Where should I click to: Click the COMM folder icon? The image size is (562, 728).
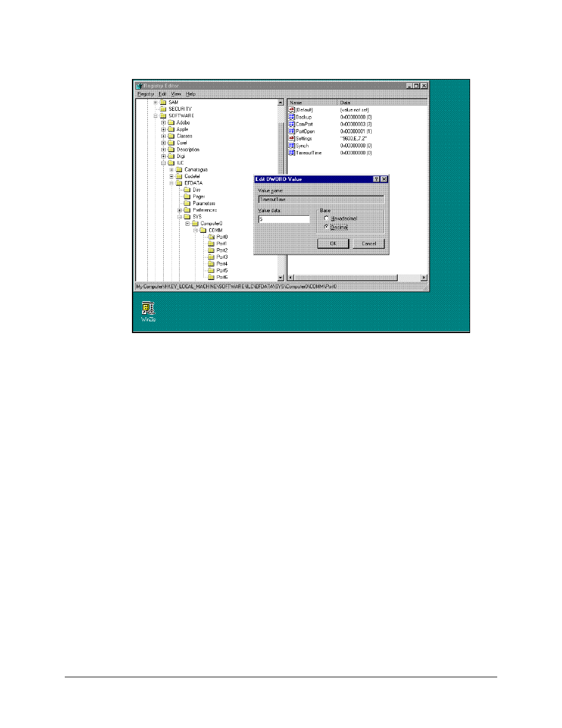(x=203, y=230)
